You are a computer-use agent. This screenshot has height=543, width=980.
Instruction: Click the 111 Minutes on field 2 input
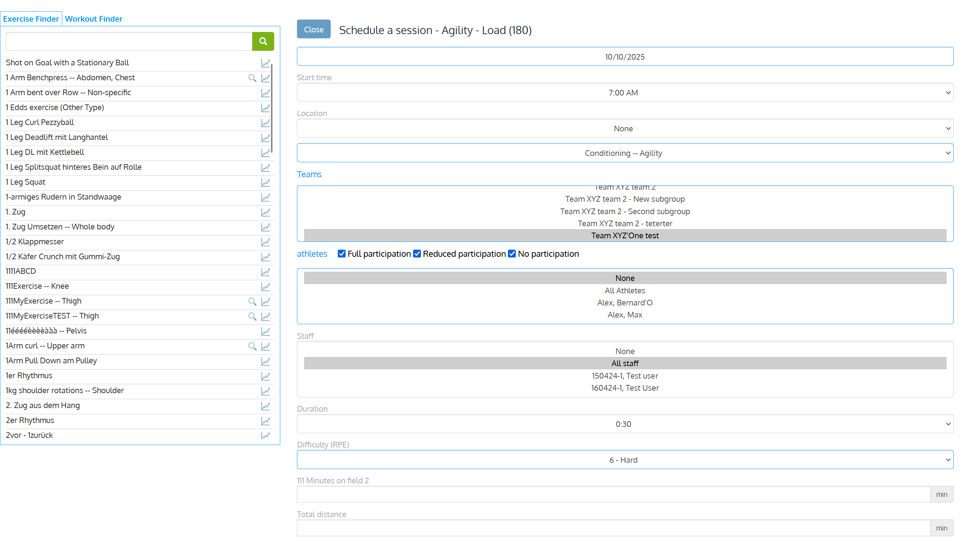[x=613, y=494]
